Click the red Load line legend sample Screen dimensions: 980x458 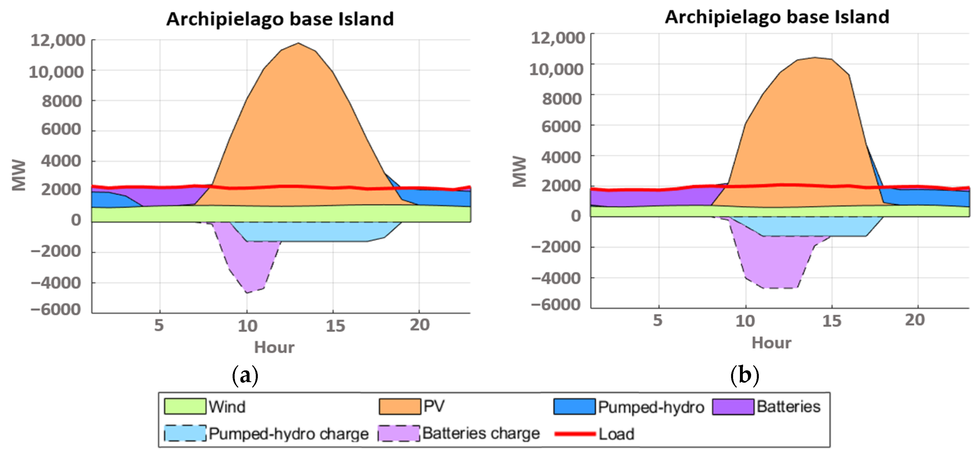(x=575, y=434)
